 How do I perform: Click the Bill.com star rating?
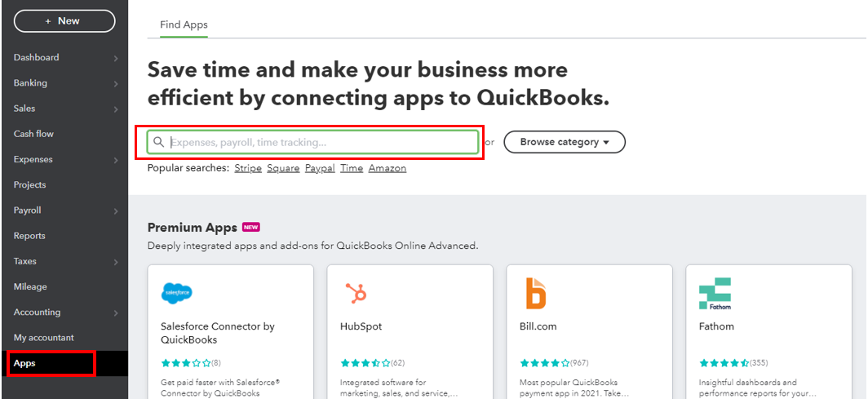pyautogui.click(x=544, y=363)
